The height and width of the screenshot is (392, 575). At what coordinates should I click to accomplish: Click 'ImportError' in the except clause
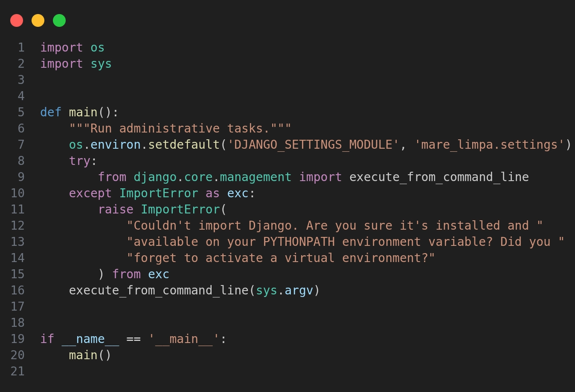(159, 193)
